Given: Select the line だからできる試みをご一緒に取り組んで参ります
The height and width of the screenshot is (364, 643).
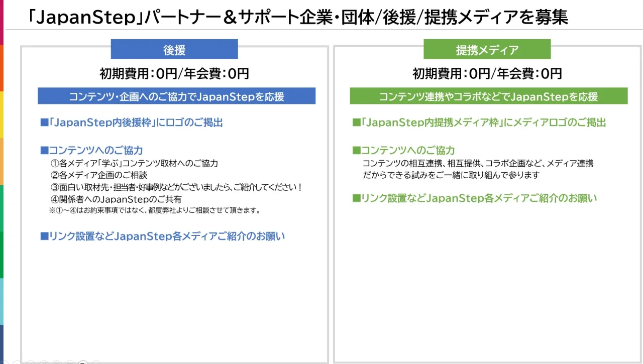Looking at the screenshot, I should 451,175.
